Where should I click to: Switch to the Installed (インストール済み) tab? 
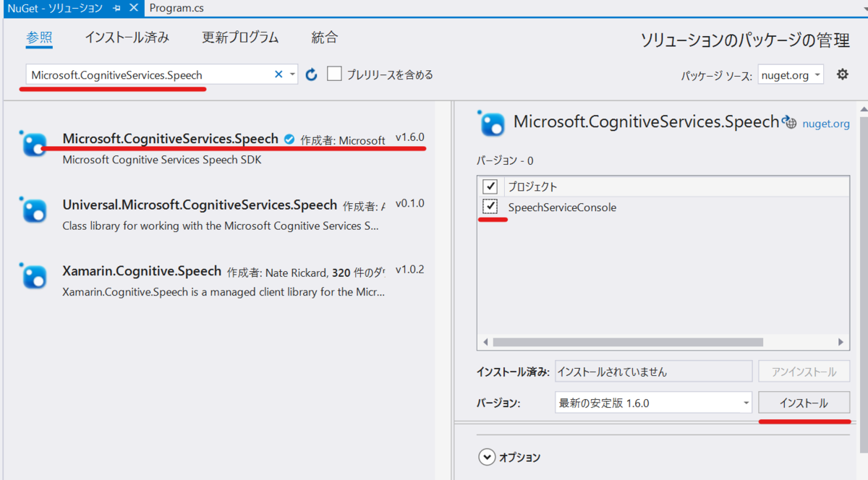click(127, 38)
